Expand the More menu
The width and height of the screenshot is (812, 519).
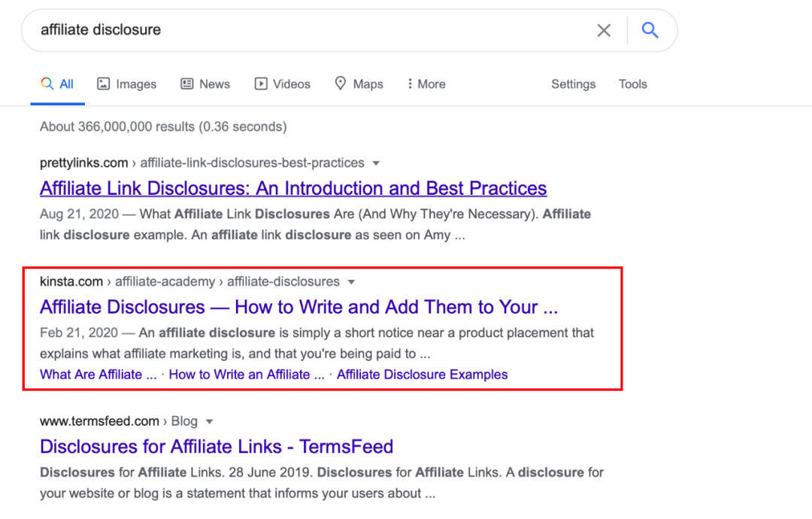click(426, 84)
